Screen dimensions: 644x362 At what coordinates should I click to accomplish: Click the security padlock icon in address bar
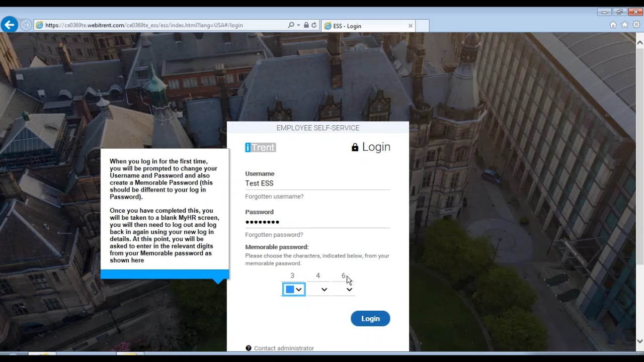(306, 25)
